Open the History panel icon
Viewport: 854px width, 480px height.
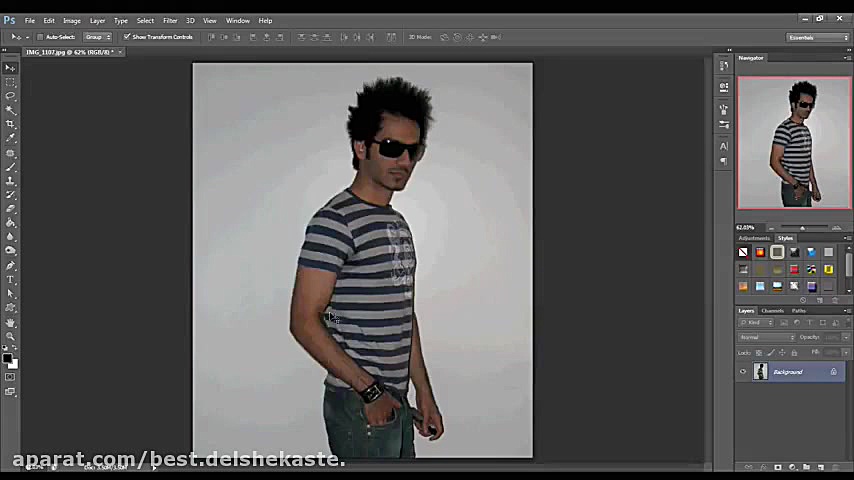pyautogui.click(x=723, y=66)
